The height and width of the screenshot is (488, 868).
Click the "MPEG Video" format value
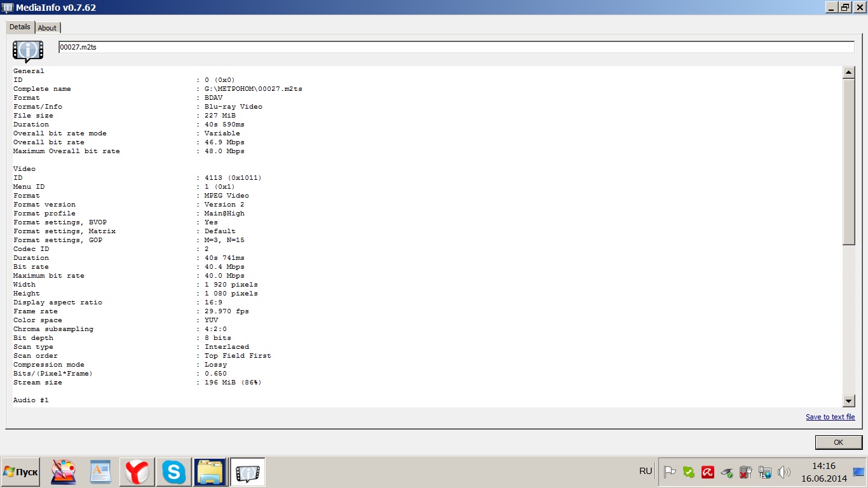pos(227,196)
